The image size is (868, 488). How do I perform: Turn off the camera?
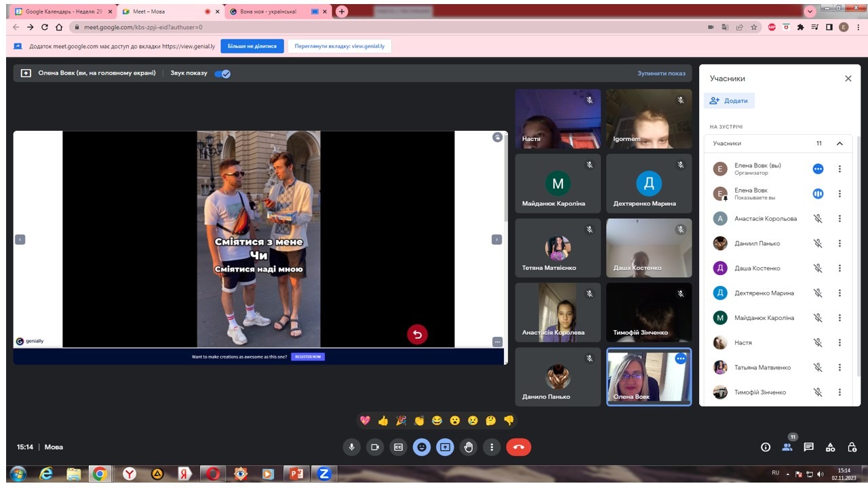pyautogui.click(x=374, y=447)
